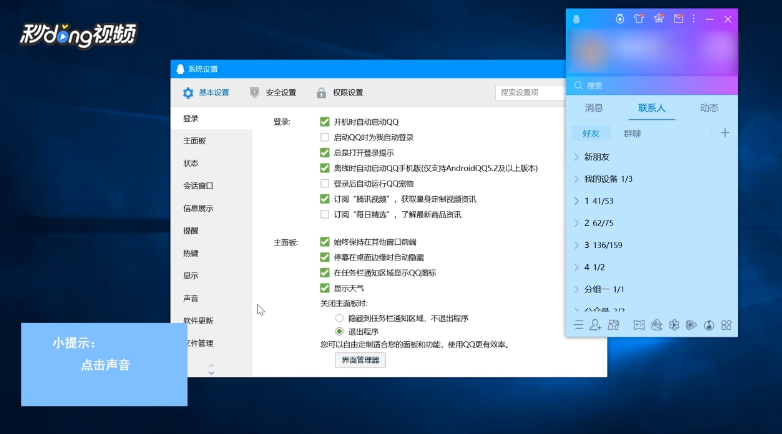Open the 基本设置 tab

click(x=206, y=93)
